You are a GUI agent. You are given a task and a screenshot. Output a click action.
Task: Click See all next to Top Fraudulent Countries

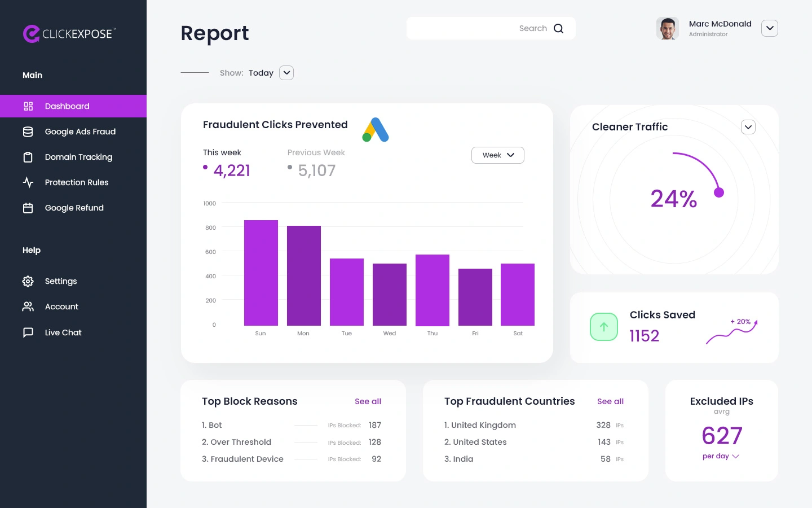click(x=610, y=401)
